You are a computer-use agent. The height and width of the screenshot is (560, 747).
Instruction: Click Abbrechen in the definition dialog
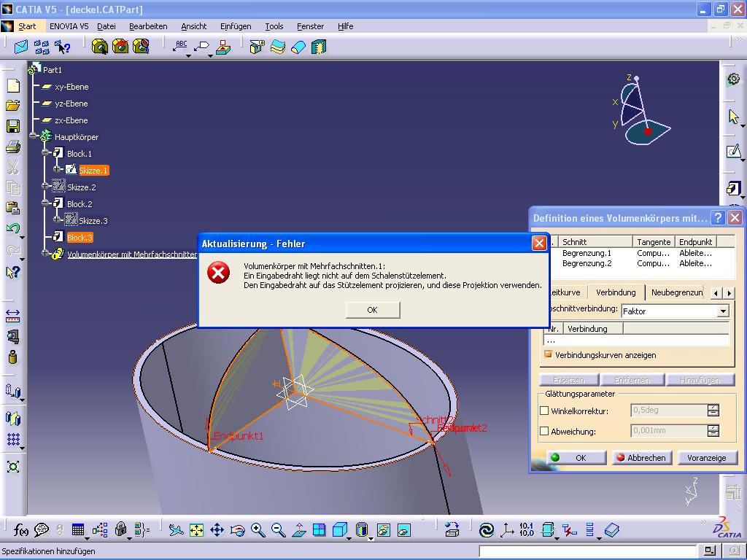641,458
